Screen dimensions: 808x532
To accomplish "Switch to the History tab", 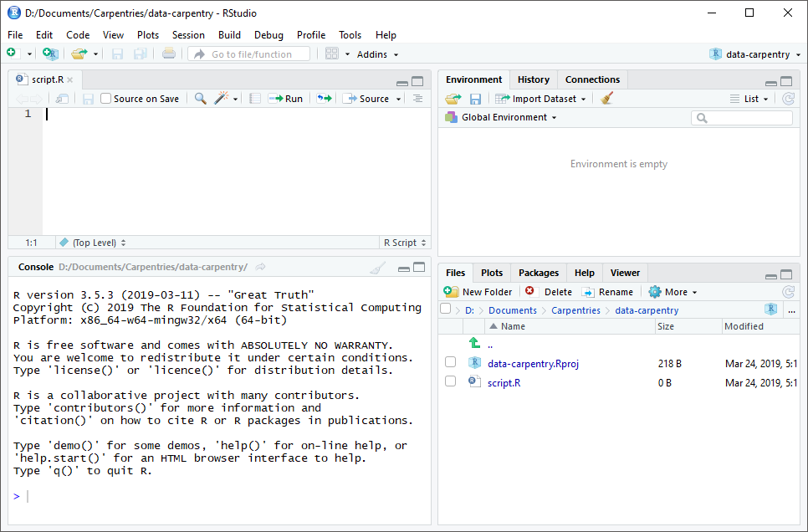I will pos(533,79).
